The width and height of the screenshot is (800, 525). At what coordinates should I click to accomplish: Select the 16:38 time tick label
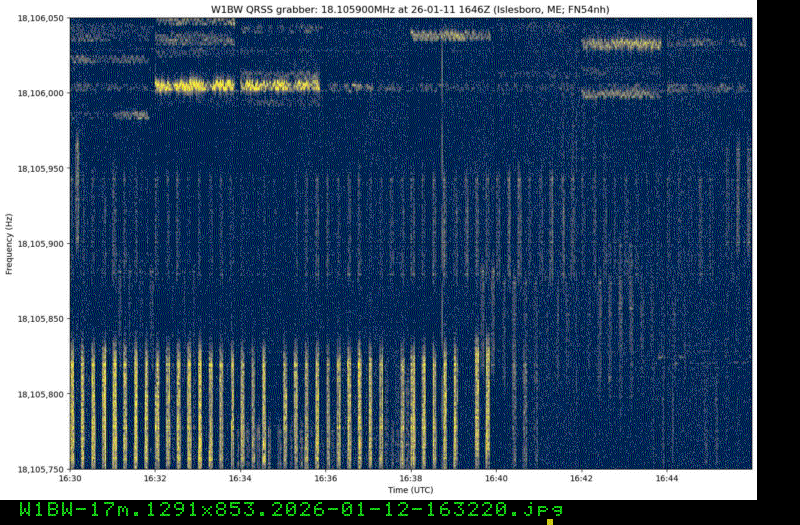411,478
